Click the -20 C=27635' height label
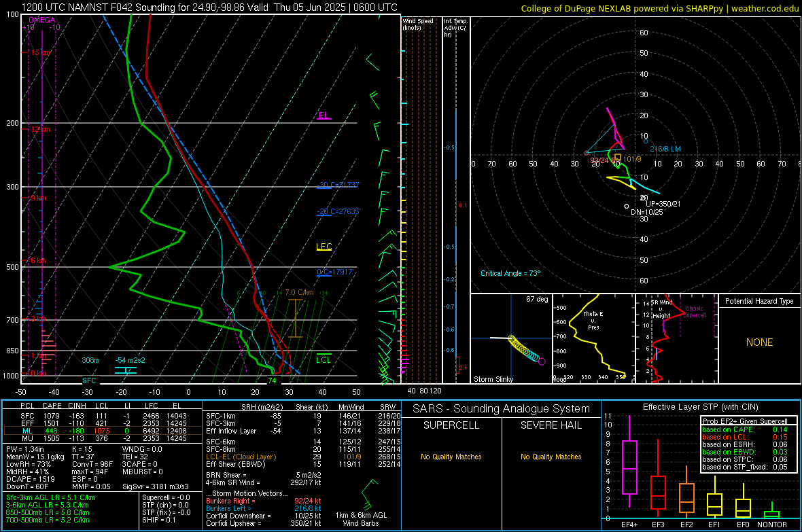 (x=338, y=212)
